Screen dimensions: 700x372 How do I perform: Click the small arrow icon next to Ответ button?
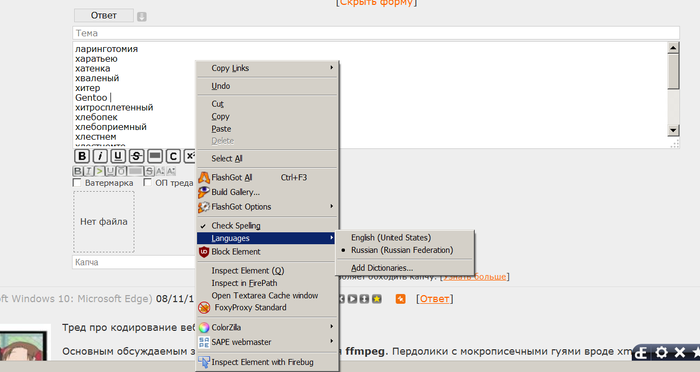(142, 17)
